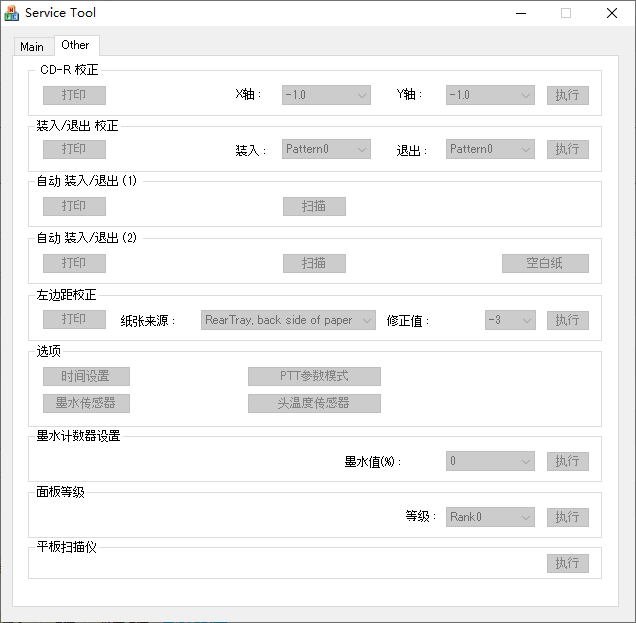Click 执行 button in CD-R 校正 section
636x623 pixels.
click(567, 95)
